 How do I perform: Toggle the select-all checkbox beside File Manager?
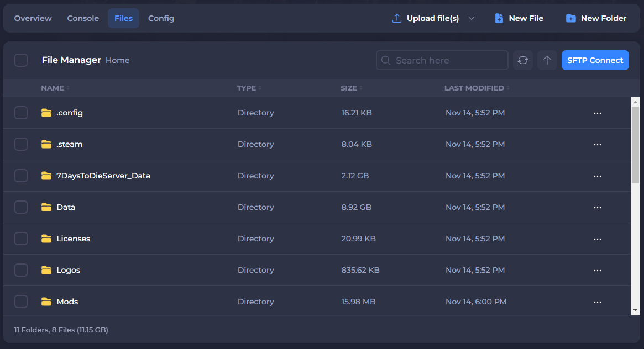(21, 60)
